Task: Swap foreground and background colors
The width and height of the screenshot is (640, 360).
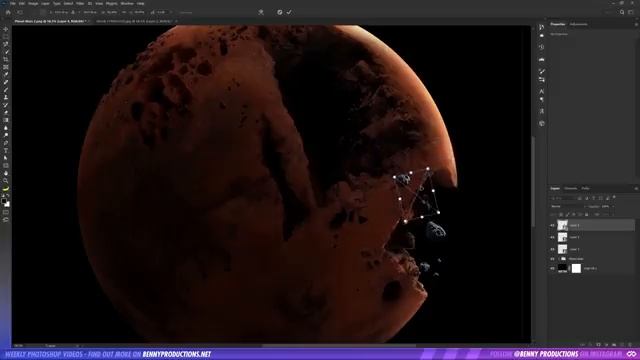Action: tap(8, 196)
